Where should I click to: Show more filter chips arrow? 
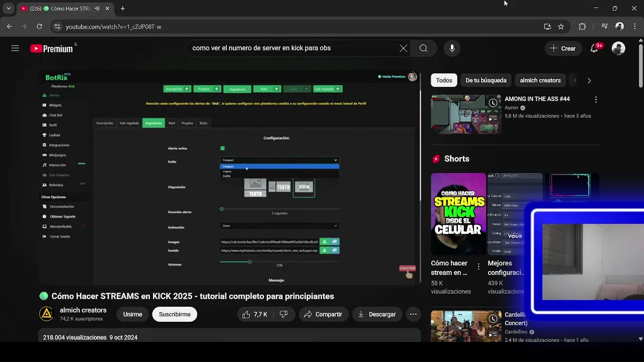tap(589, 80)
